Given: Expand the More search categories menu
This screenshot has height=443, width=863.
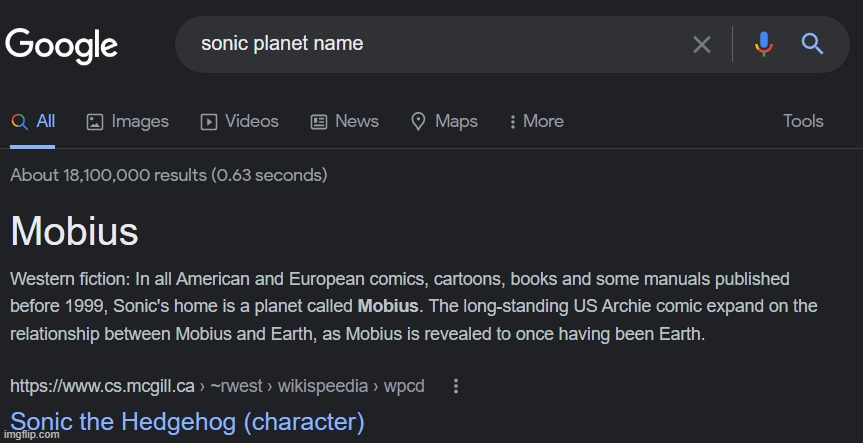Looking at the screenshot, I should click(x=536, y=121).
